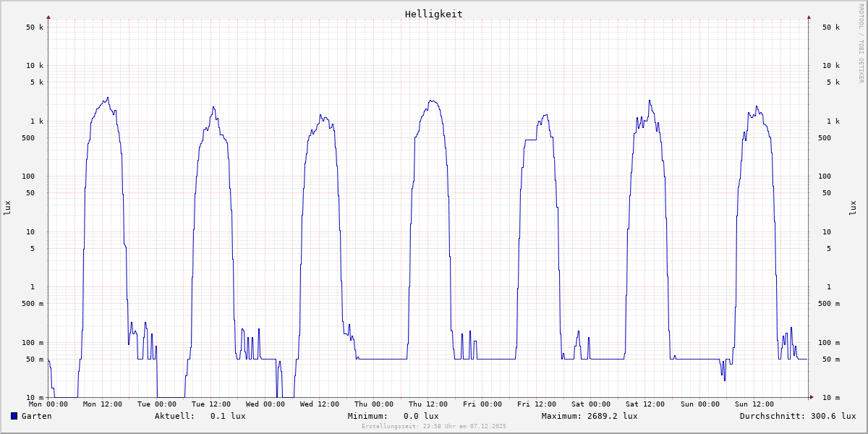Click the Sat 00:00 time axis label
Image resolution: width=868 pixels, height=434 pixels.
pos(591,404)
